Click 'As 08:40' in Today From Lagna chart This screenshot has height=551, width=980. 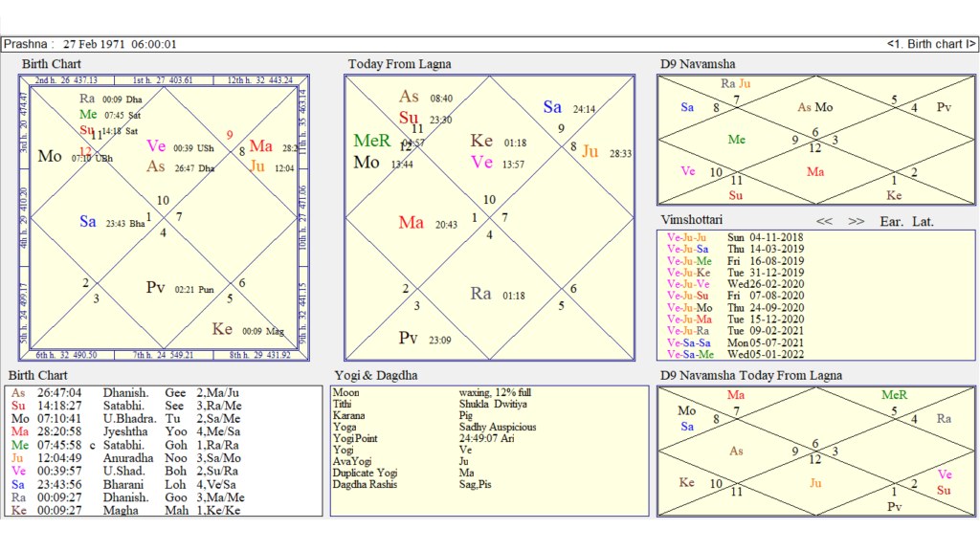[426, 97]
